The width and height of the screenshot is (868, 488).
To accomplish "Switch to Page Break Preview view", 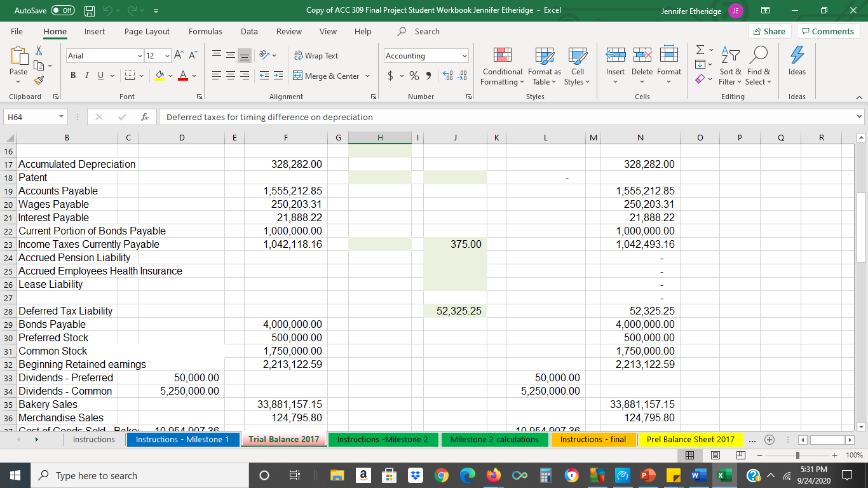I will (740, 456).
